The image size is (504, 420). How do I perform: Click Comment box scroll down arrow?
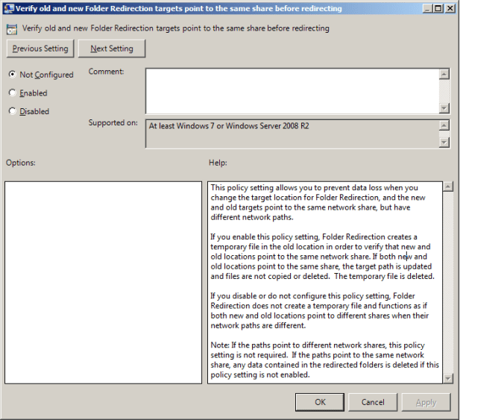[444, 108]
